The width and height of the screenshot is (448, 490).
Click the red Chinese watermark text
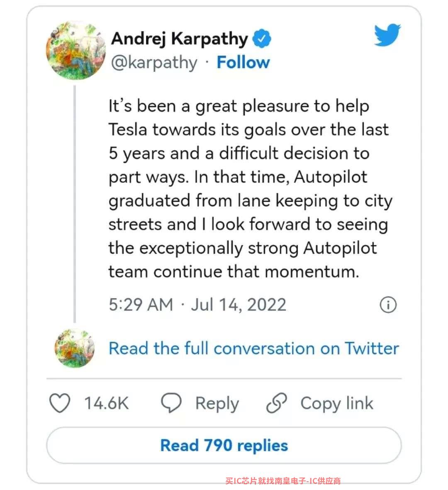tap(283, 480)
